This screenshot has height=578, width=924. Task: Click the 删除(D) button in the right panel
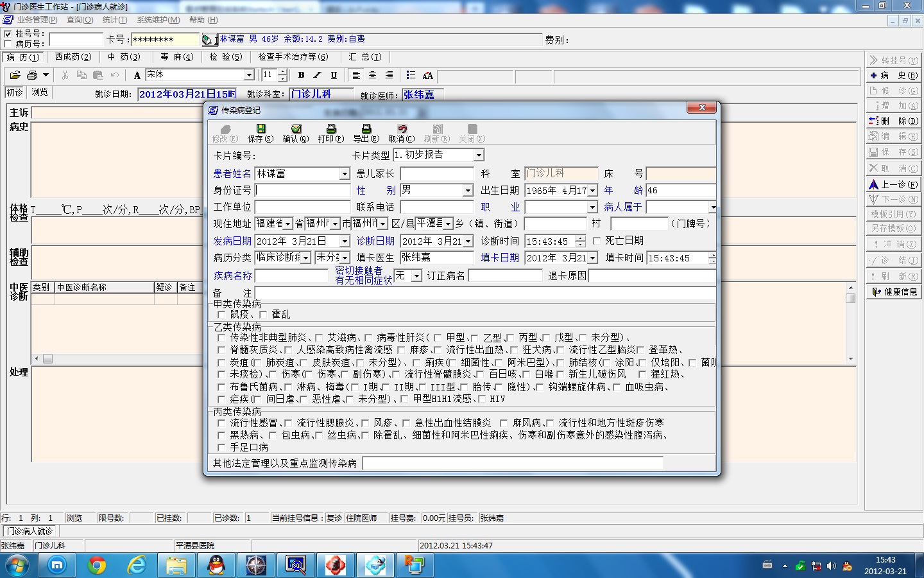pos(893,121)
